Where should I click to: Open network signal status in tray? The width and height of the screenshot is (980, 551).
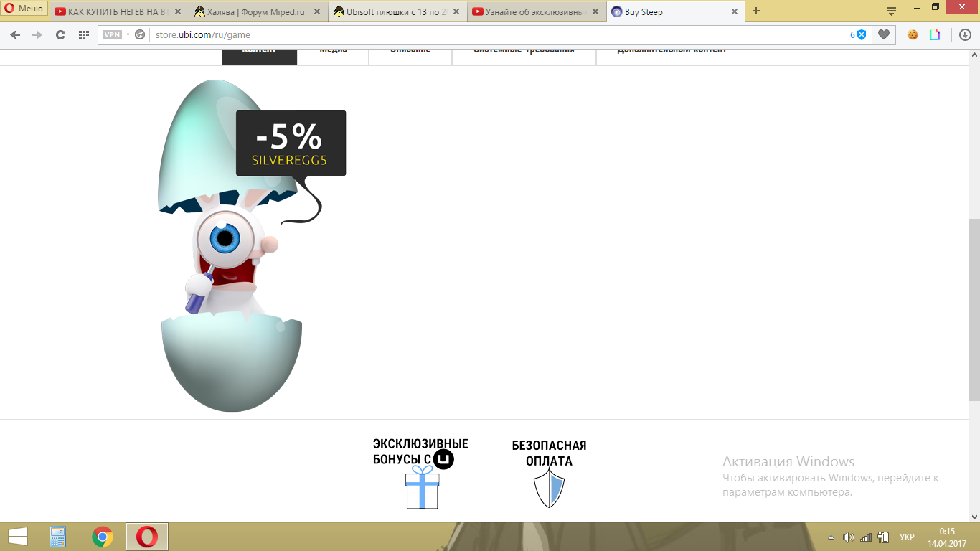pos(866,537)
